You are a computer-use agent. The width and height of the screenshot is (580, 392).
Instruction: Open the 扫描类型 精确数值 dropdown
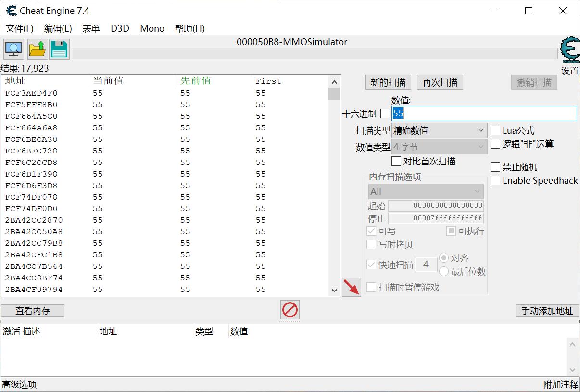440,130
